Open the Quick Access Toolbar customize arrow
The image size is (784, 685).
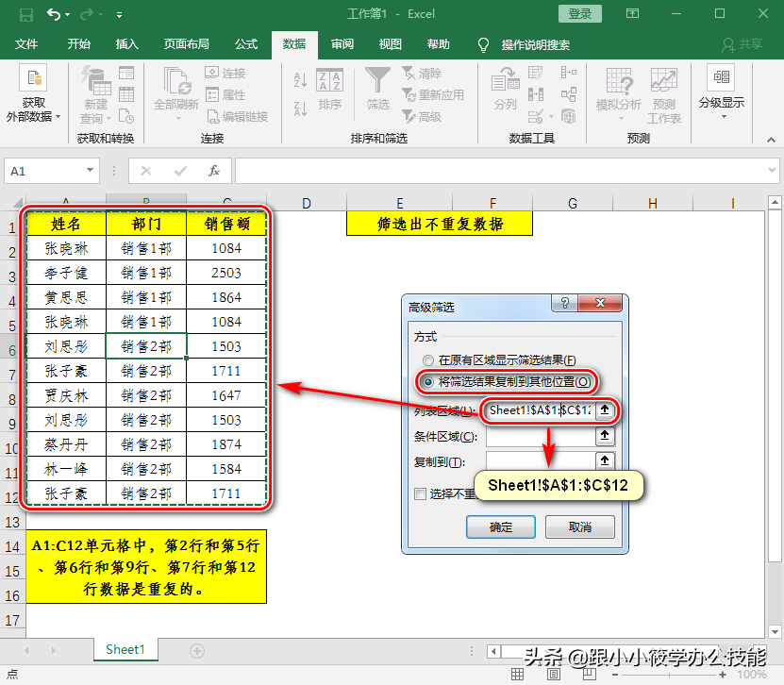point(119,15)
